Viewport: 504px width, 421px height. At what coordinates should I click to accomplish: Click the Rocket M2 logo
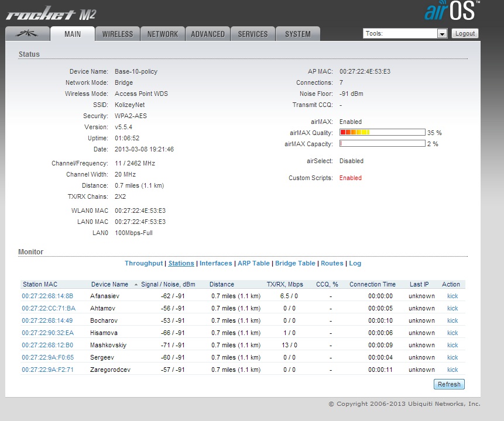coord(51,14)
